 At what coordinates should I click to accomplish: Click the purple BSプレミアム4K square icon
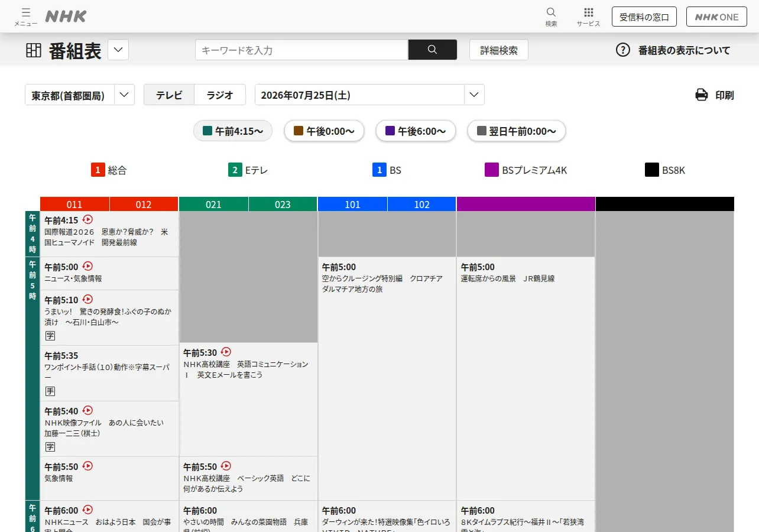coord(492,170)
